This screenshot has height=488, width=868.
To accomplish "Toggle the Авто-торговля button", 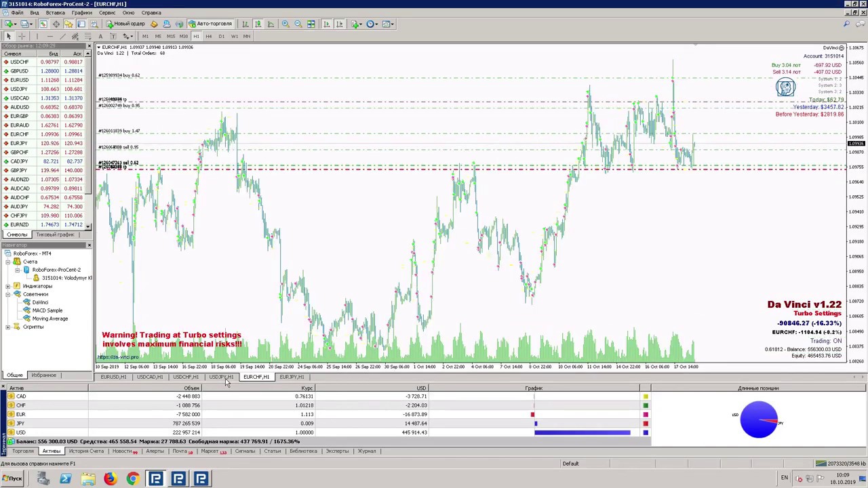I will (210, 24).
